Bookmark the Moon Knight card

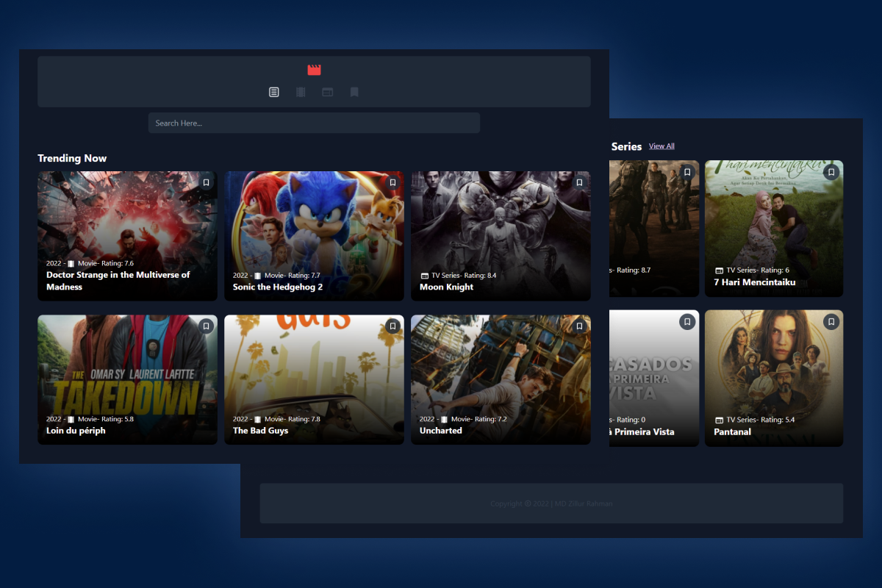click(x=579, y=182)
